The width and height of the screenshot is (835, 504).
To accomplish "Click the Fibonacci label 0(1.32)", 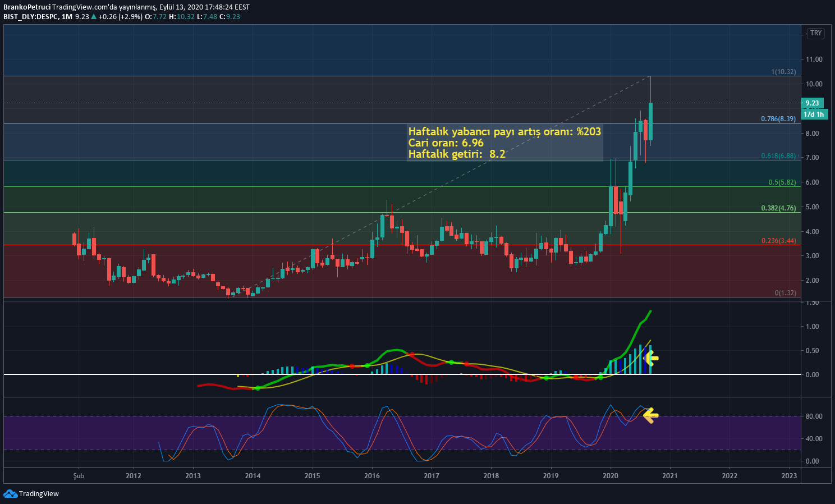I will click(785, 293).
